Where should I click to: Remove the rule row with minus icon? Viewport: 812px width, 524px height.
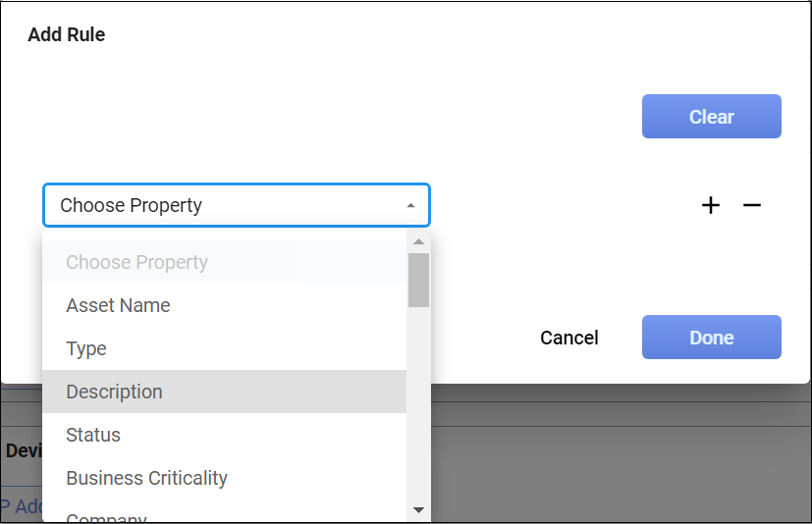point(752,205)
